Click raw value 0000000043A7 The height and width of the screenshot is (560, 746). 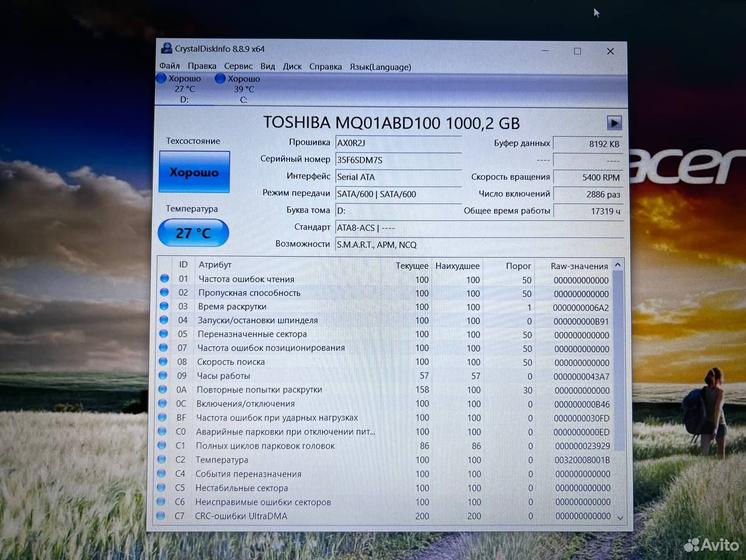(581, 377)
